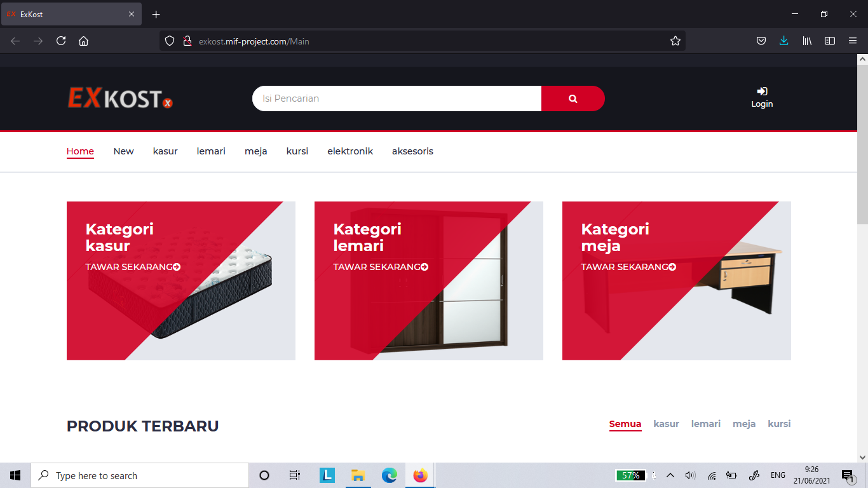The width and height of the screenshot is (868, 488).
Task: Click the ExKost logo
Action: [120, 98]
